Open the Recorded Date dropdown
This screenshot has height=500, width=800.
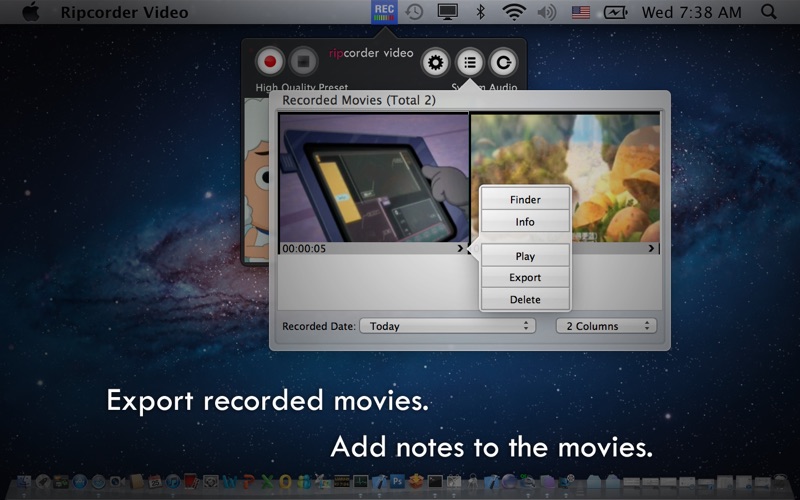[447, 326]
